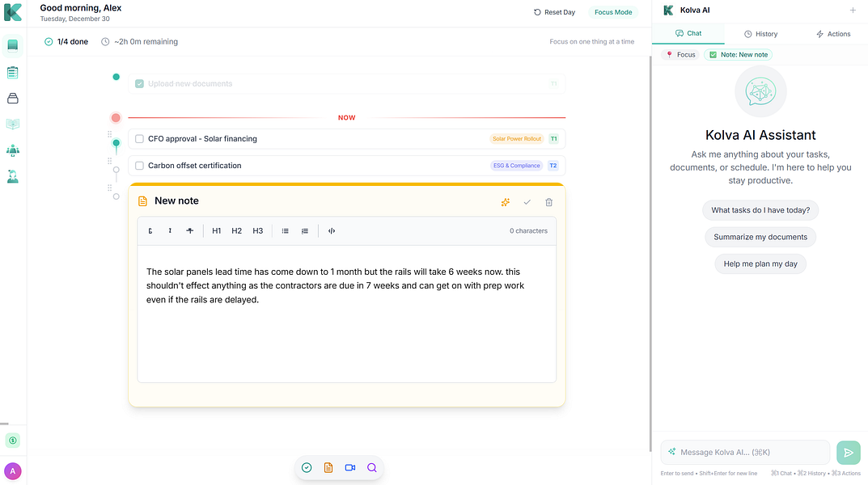Toggle Focus Mode

click(613, 12)
